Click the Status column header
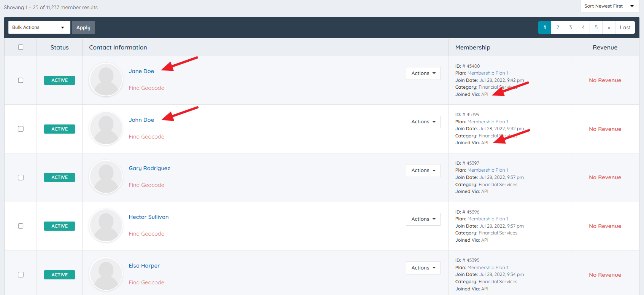 [59, 48]
